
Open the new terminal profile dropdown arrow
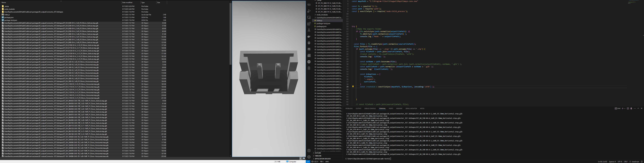coord(625,108)
